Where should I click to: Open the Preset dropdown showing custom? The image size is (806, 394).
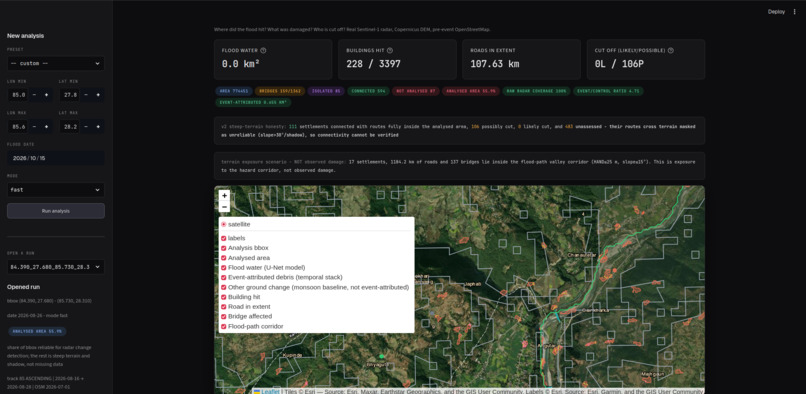click(x=56, y=63)
